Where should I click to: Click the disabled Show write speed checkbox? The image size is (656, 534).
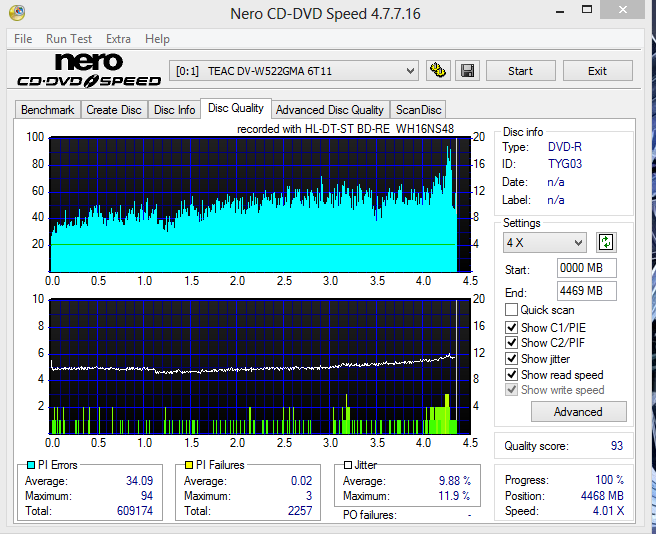pyautogui.click(x=511, y=390)
